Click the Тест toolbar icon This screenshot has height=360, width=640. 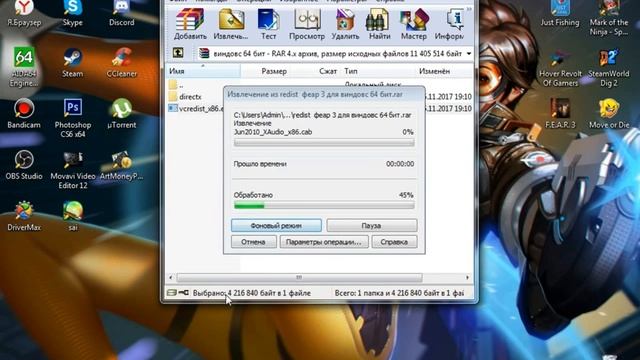[x=268, y=24]
